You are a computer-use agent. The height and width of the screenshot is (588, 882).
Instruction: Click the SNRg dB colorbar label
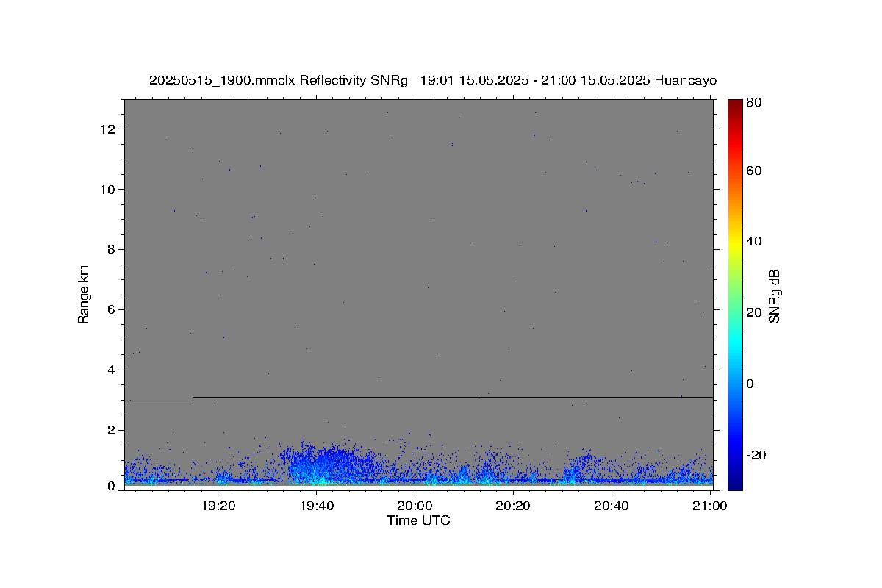tap(774, 295)
